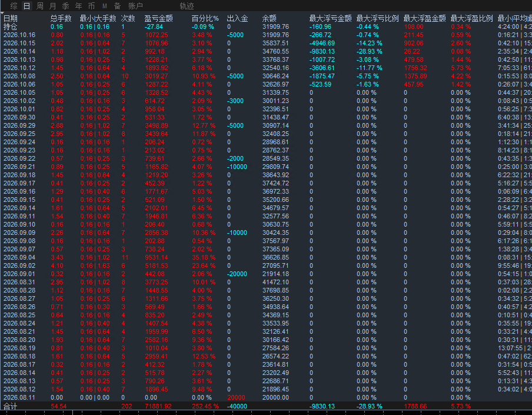The height and width of the screenshot is (415, 532).
Task: Click total percentage 252.45 %
Action: [x=205, y=406]
